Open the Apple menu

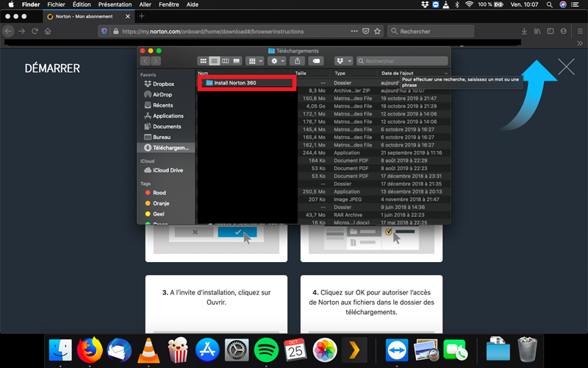(x=11, y=4)
